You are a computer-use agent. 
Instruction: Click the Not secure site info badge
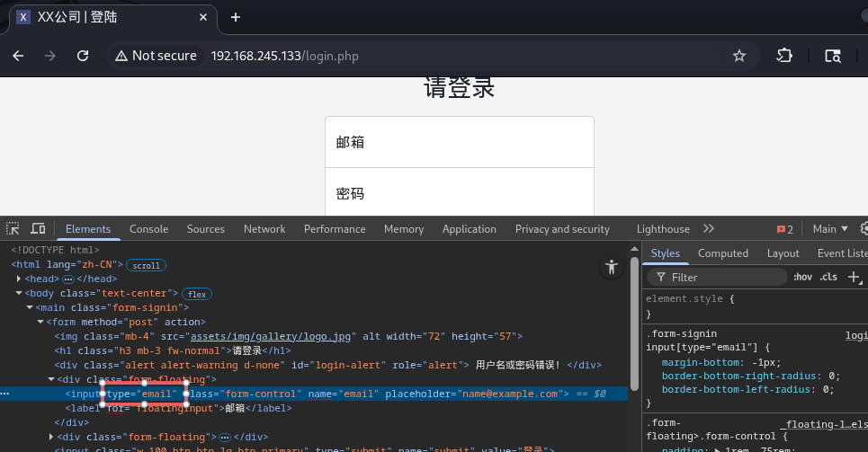tap(157, 56)
